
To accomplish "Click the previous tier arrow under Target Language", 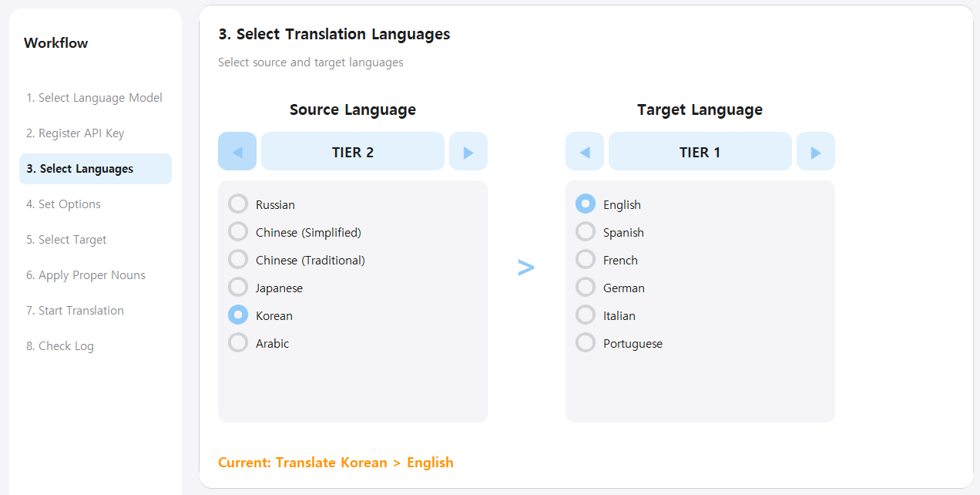I will [585, 151].
